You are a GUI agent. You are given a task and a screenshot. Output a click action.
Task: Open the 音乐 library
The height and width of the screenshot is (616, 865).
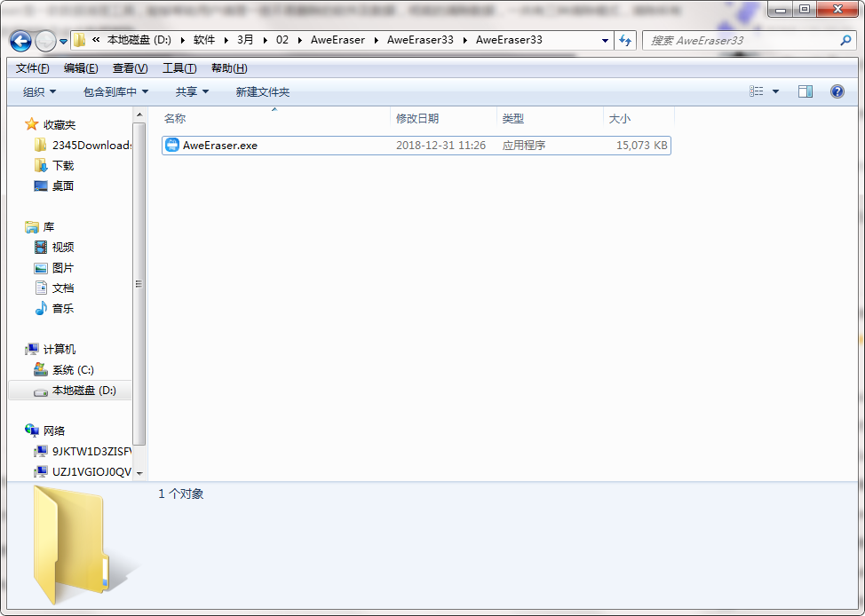pyautogui.click(x=63, y=309)
